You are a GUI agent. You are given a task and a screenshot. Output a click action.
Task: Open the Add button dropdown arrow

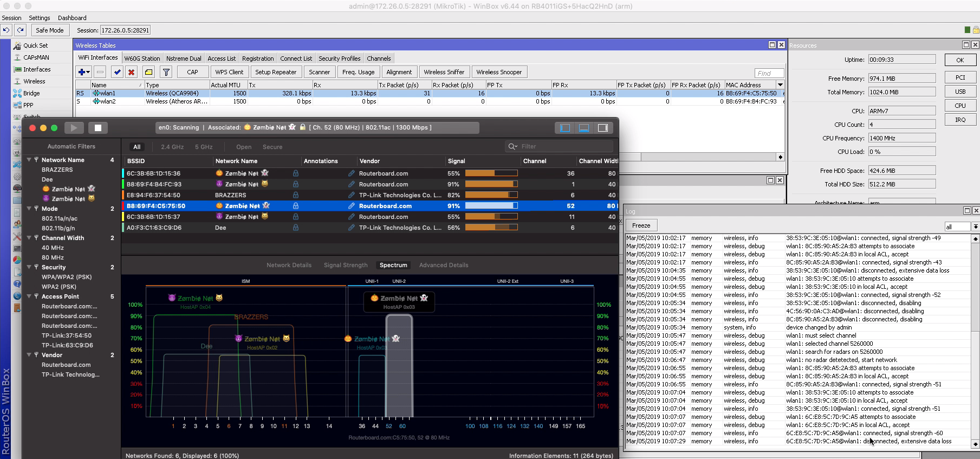click(x=88, y=72)
